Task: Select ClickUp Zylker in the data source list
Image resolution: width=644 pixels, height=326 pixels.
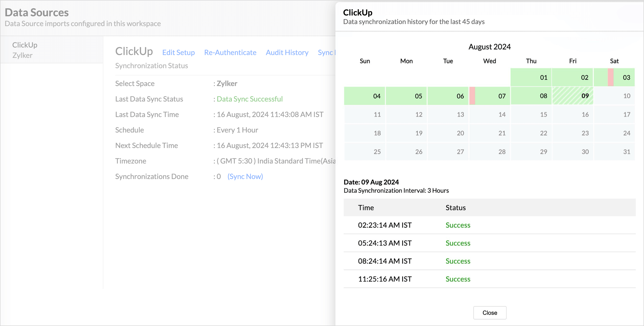Action: click(52, 50)
